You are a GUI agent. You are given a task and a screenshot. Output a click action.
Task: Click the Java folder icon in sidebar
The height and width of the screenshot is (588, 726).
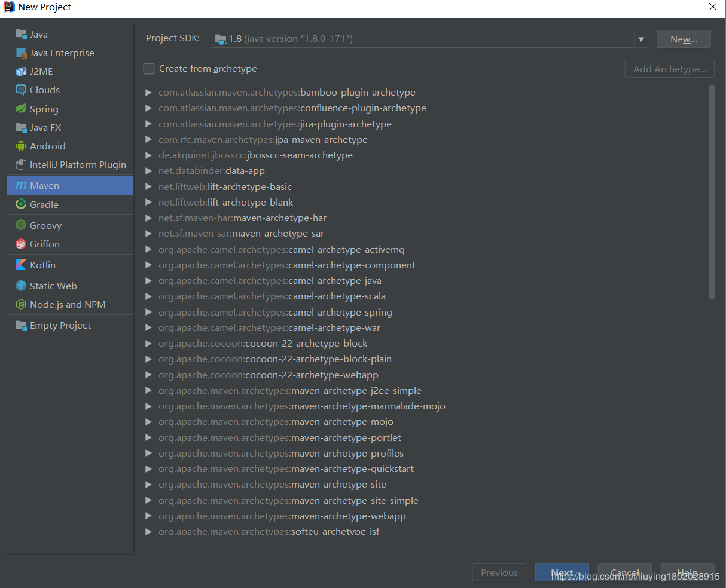21,34
